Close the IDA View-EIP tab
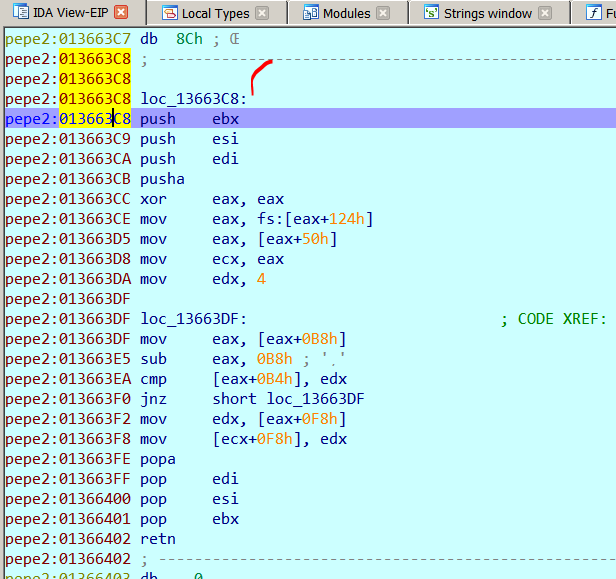Viewport: 616px width, 579px height. click(x=120, y=13)
